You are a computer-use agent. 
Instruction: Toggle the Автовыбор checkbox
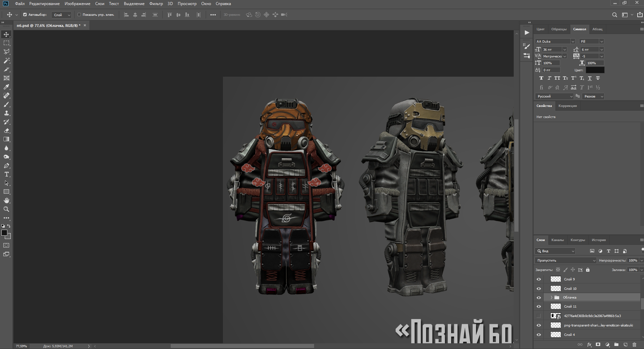25,15
